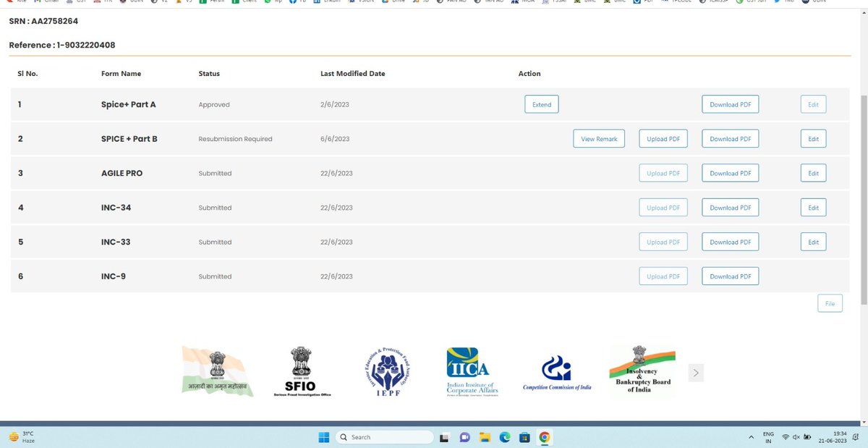868x448 pixels.
Task: Upload PDF for INC-9
Action: pyautogui.click(x=663, y=276)
